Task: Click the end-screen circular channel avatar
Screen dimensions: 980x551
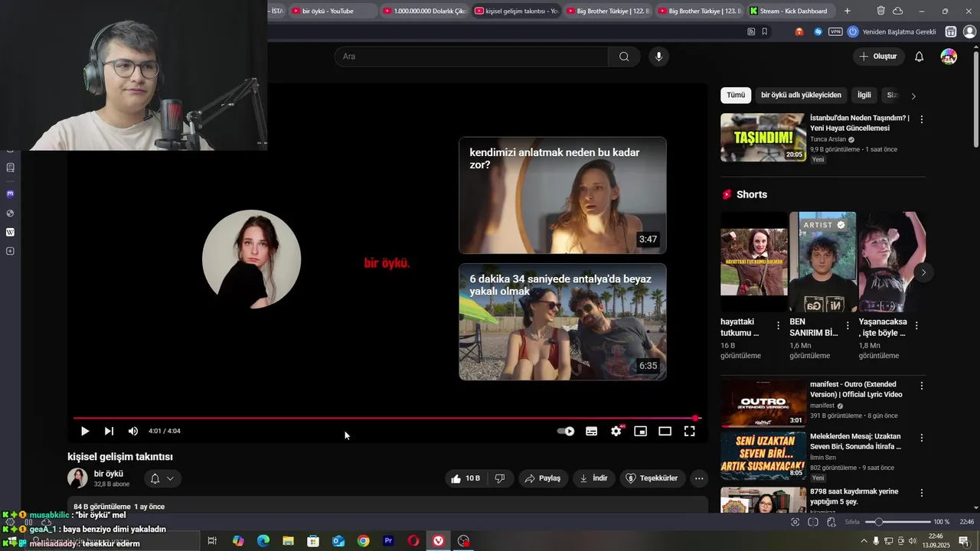Action: pyautogui.click(x=252, y=259)
